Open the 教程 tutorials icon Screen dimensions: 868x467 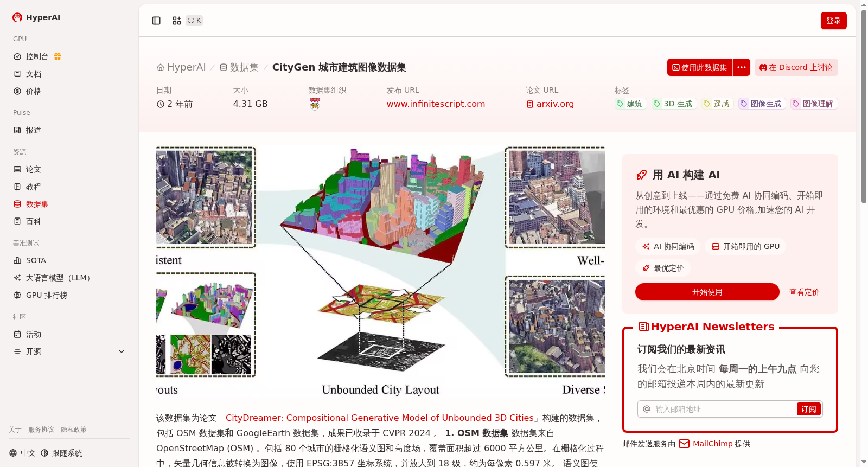click(x=17, y=187)
